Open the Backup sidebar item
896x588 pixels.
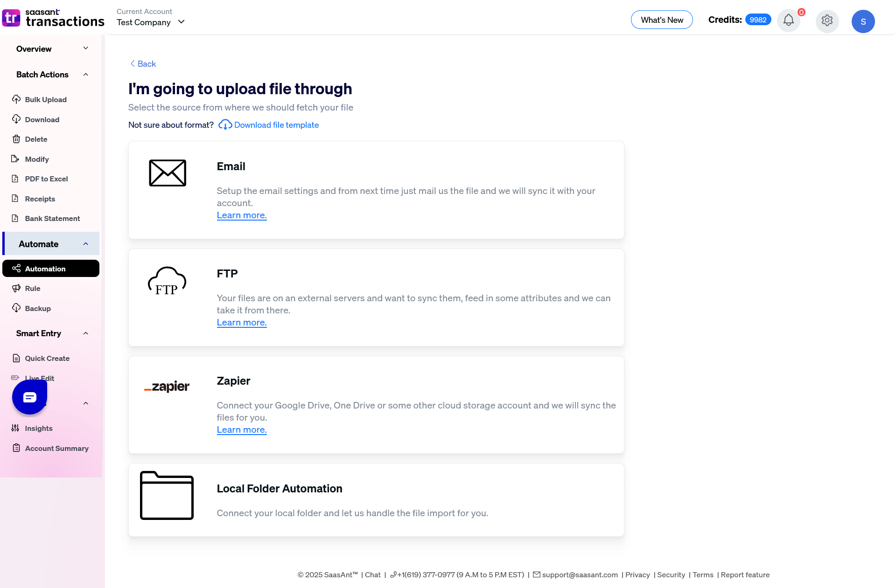(x=38, y=308)
